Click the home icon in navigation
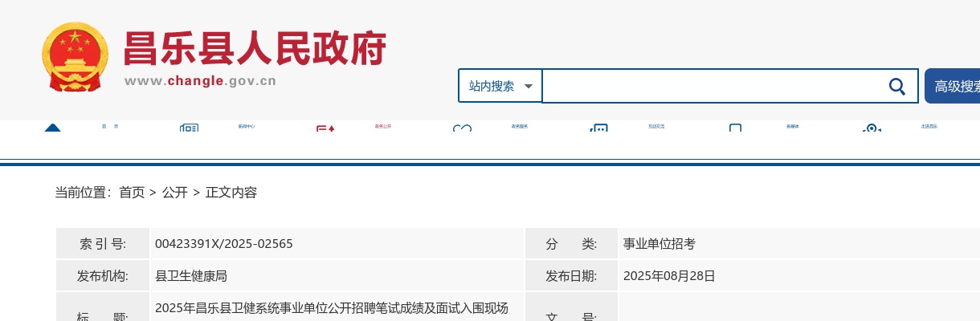Image resolution: width=980 pixels, height=321 pixels. tap(52, 128)
